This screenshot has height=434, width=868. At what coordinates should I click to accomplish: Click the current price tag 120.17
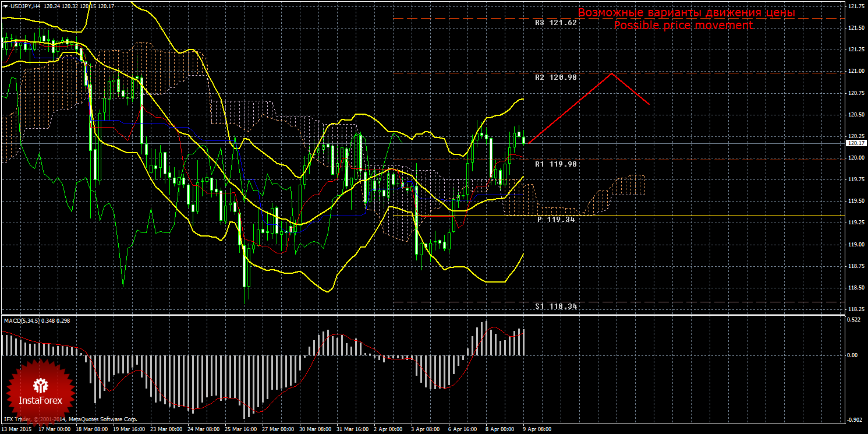[x=855, y=143]
